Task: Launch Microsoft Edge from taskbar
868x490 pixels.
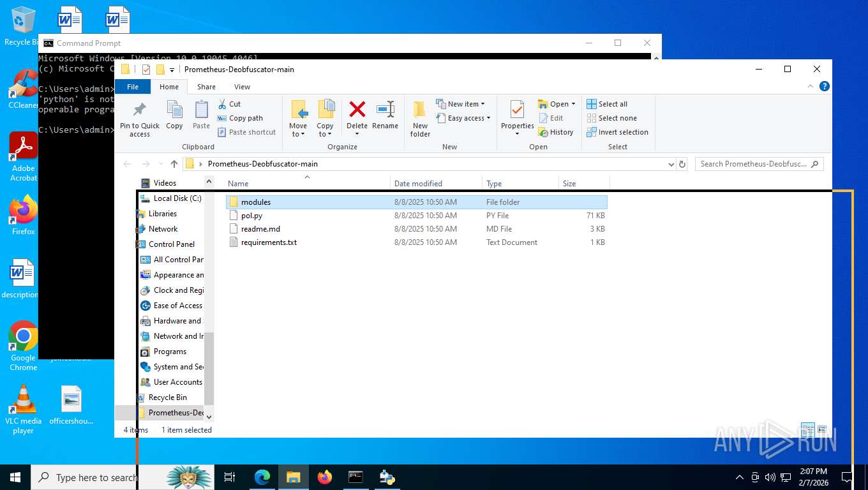Action: (262, 477)
